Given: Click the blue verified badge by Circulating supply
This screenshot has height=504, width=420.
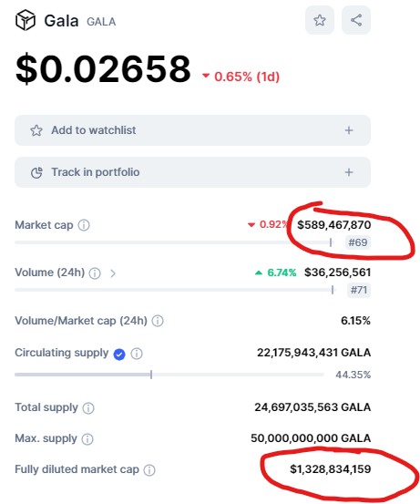Looking at the screenshot, I should (119, 355).
